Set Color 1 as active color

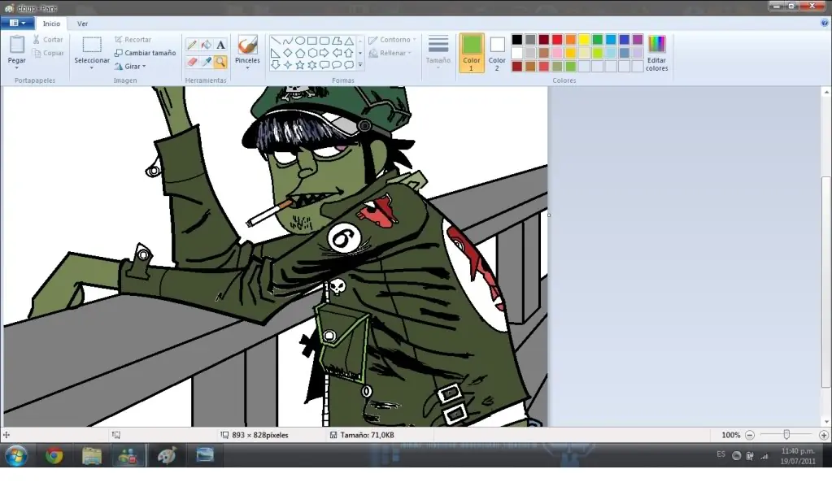click(471, 53)
